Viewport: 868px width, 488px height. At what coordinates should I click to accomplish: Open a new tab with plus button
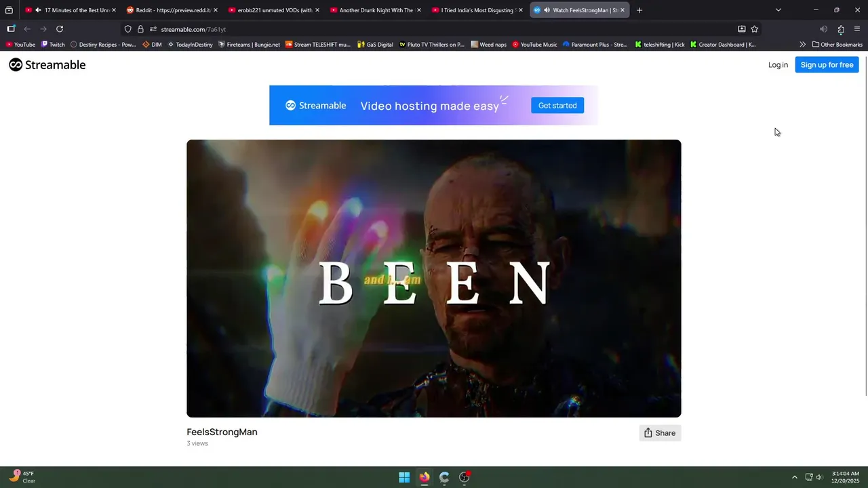click(x=639, y=10)
